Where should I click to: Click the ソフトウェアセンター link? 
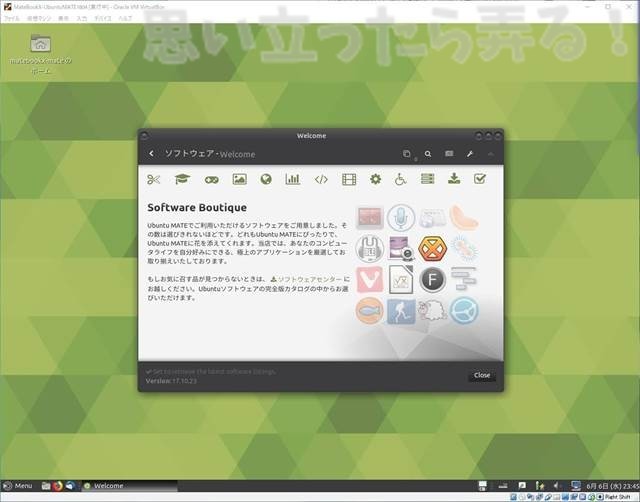[307, 279]
